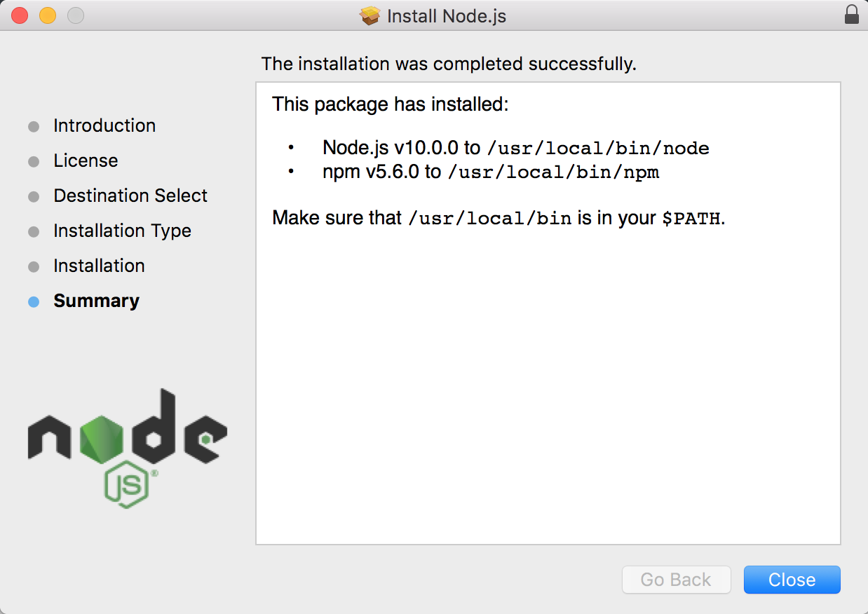Image resolution: width=868 pixels, height=614 pixels.
Task: Click the lock icon in the title bar
Action: pyautogui.click(x=850, y=15)
